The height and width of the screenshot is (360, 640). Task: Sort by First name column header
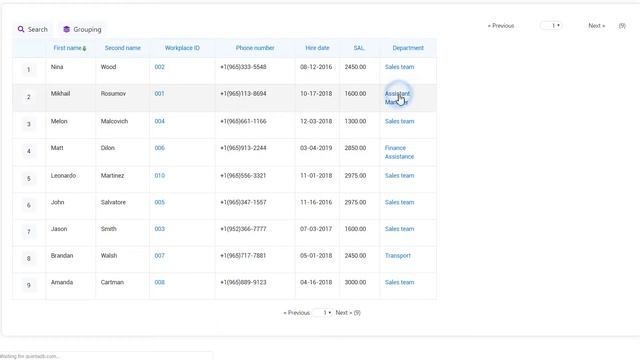pos(67,48)
